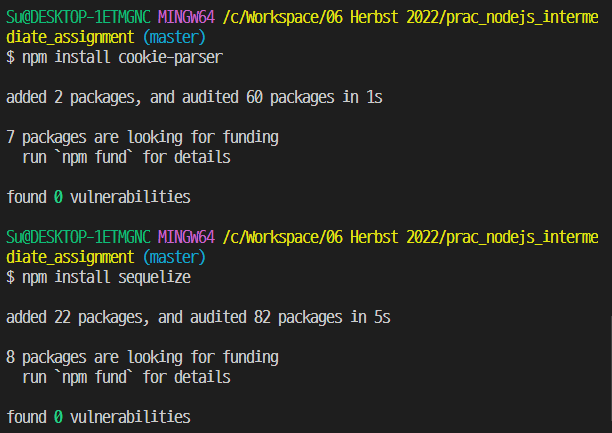Select the word 'sequelize' in the command
Screen dimensions: 612x433
(x=155, y=277)
